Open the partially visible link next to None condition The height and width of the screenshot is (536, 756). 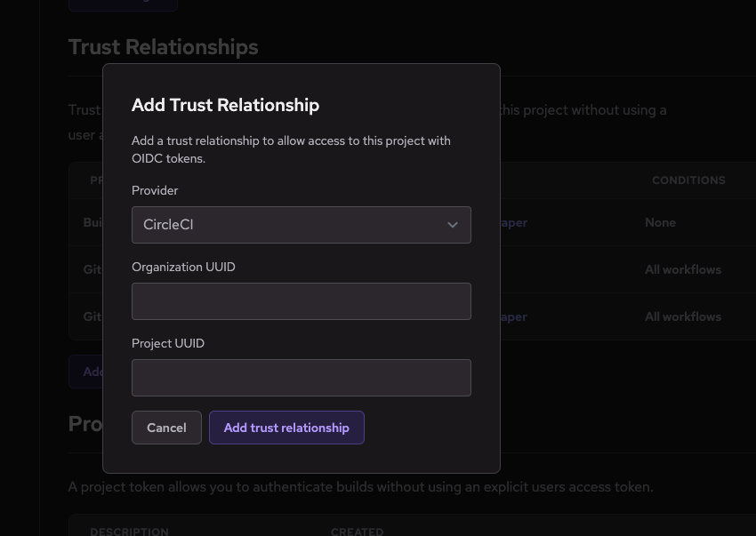pyautogui.click(x=511, y=222)
